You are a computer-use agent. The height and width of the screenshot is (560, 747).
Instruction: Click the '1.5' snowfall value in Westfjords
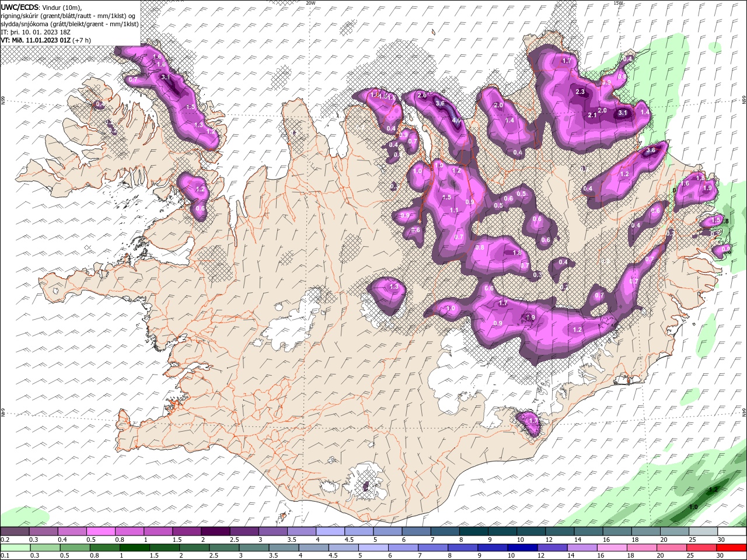click(190, 107)
